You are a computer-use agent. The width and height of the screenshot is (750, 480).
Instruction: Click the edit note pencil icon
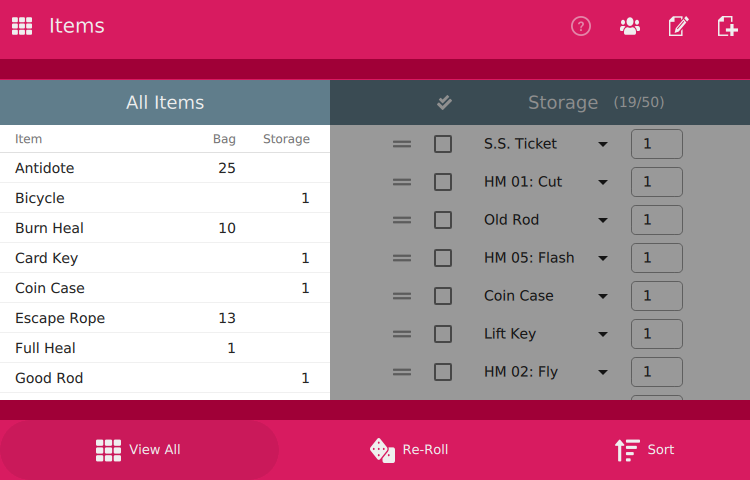click(x=678, y=26)
